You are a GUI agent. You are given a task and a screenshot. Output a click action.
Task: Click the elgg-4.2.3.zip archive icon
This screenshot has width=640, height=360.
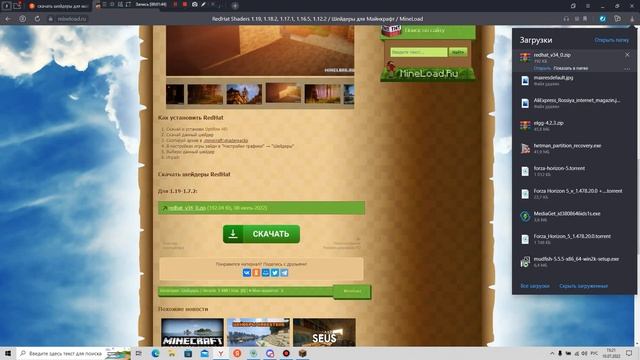click(525, 126)
